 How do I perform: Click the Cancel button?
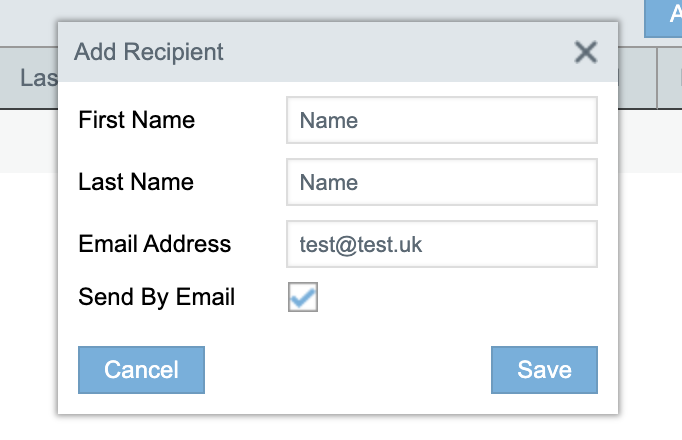[141, 370]
